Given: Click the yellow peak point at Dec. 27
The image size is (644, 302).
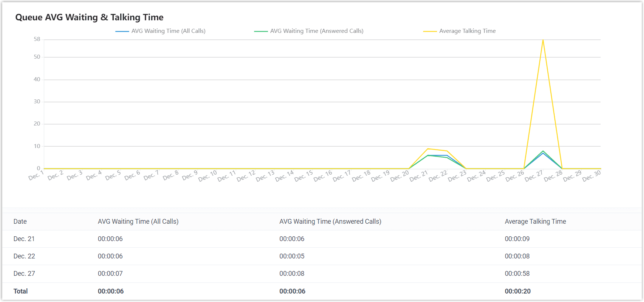Looking at the screenshot, I should tap(543, 40).
